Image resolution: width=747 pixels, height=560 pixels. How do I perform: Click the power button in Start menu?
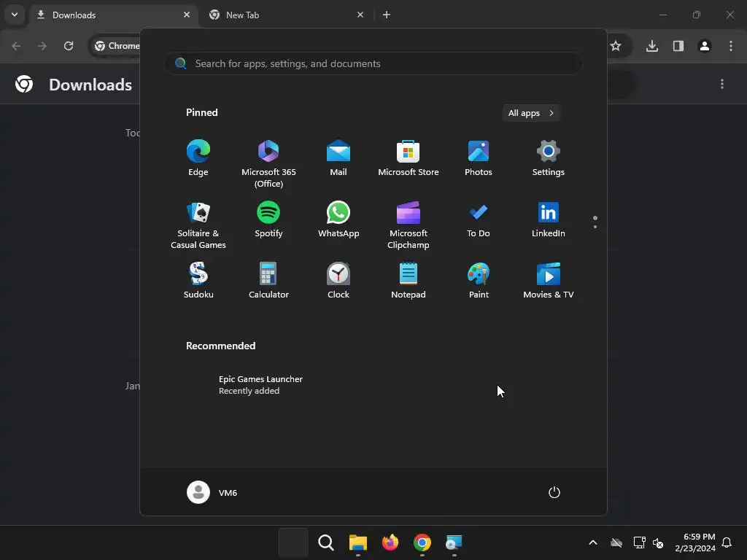point(554,492)
